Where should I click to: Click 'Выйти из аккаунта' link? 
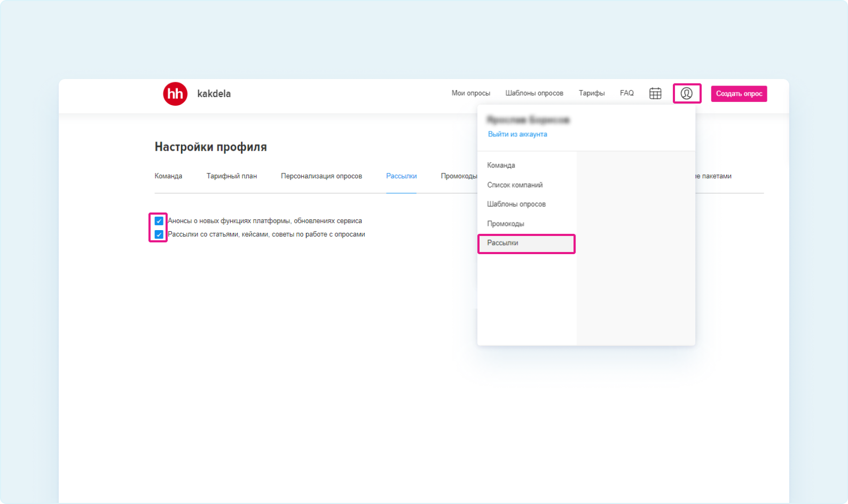pos(517,134)
